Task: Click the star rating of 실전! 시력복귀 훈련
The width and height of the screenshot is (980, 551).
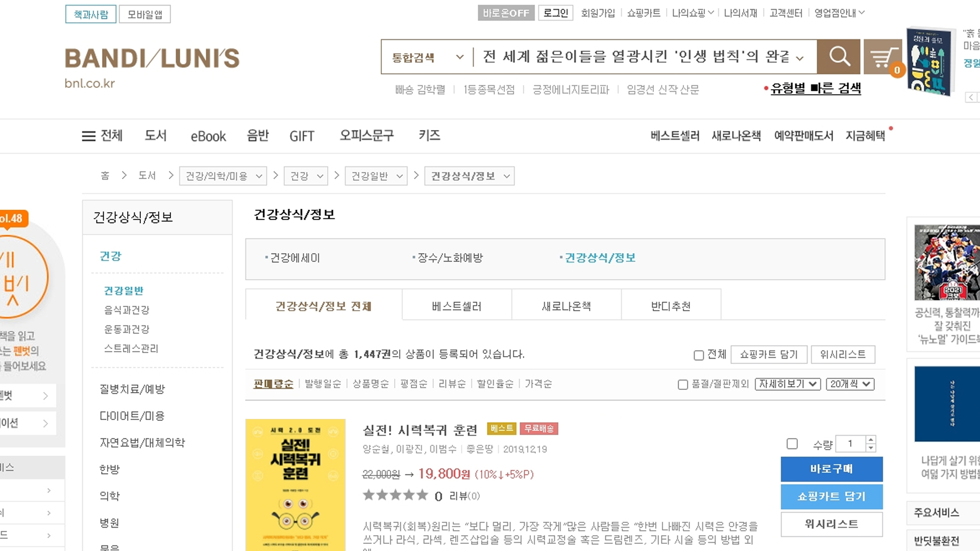Action: click(395, 495)
